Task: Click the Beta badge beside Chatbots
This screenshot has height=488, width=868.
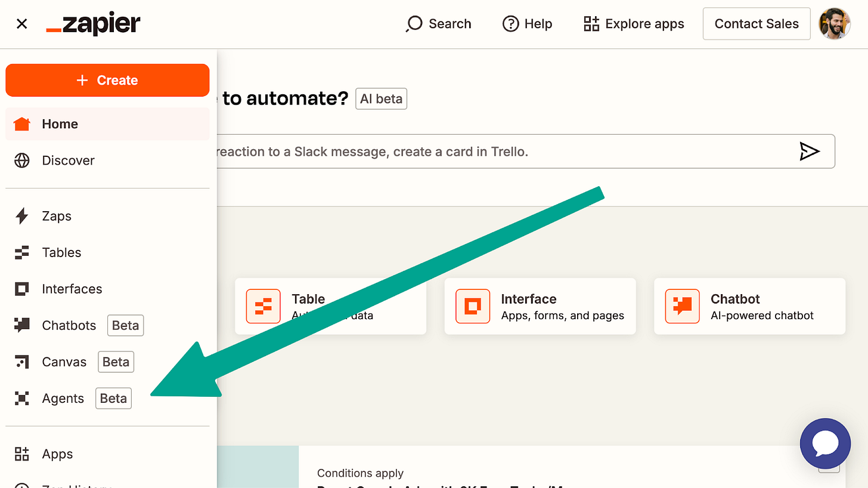Action: point(125,325)
